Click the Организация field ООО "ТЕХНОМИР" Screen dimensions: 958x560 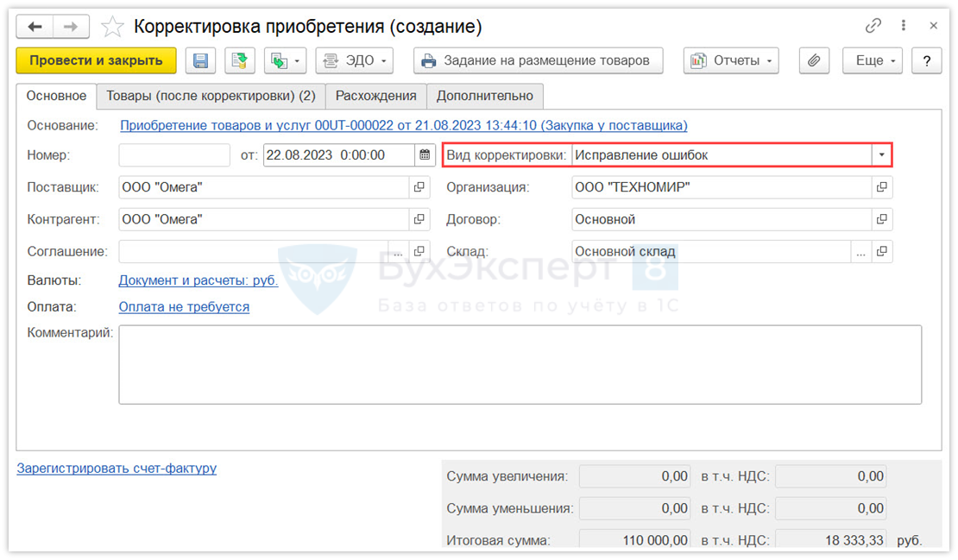(722, 187)
